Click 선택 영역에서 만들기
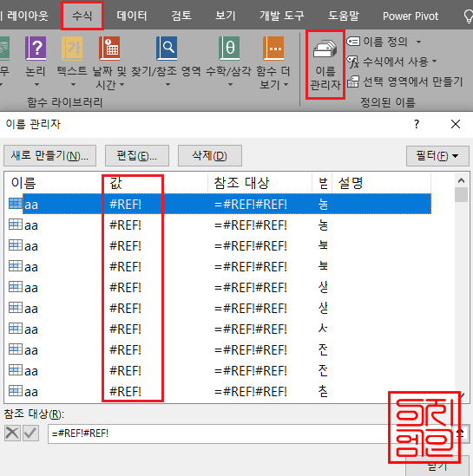The image size is (473, 476). point(405,82)
